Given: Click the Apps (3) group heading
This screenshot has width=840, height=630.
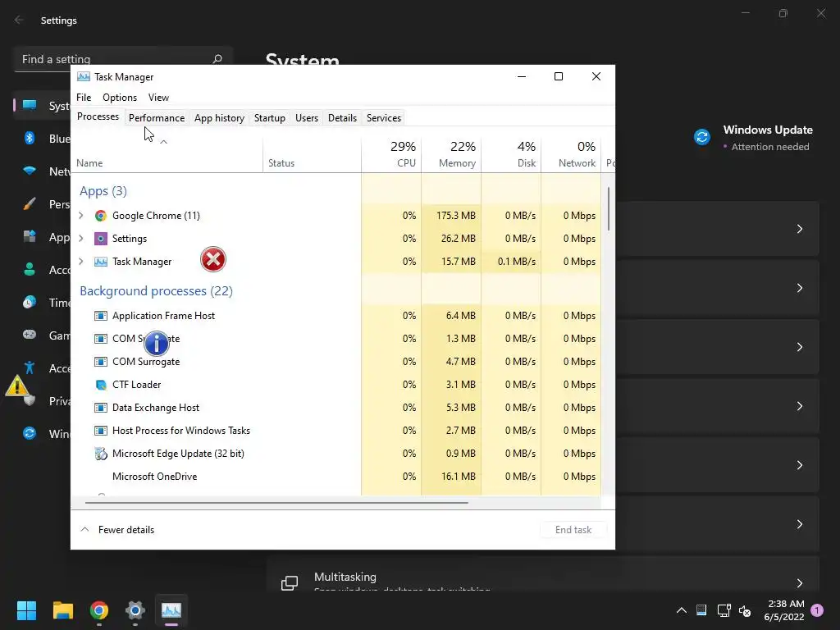Looking at the screenshot, I should coord(103,191).
